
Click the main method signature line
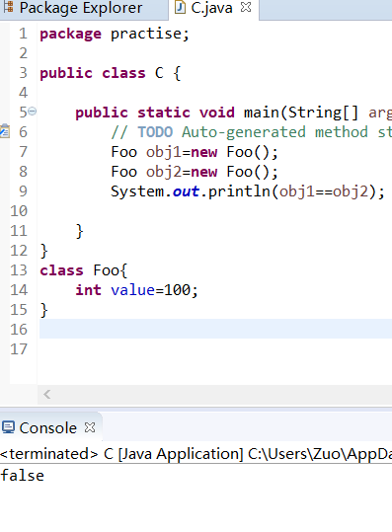(233, 113)
